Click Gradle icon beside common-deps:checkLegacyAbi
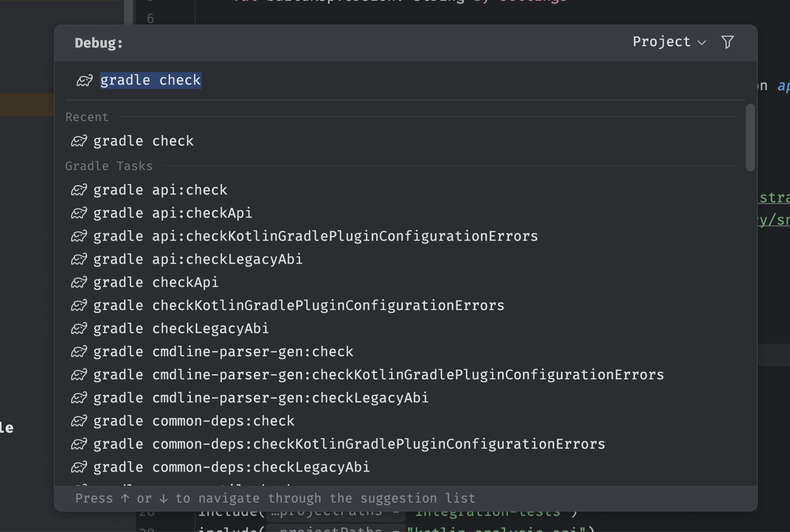Image resolution: width=790 pixels, height=532 pixels. pyautogui.click(x=79, y=467)
